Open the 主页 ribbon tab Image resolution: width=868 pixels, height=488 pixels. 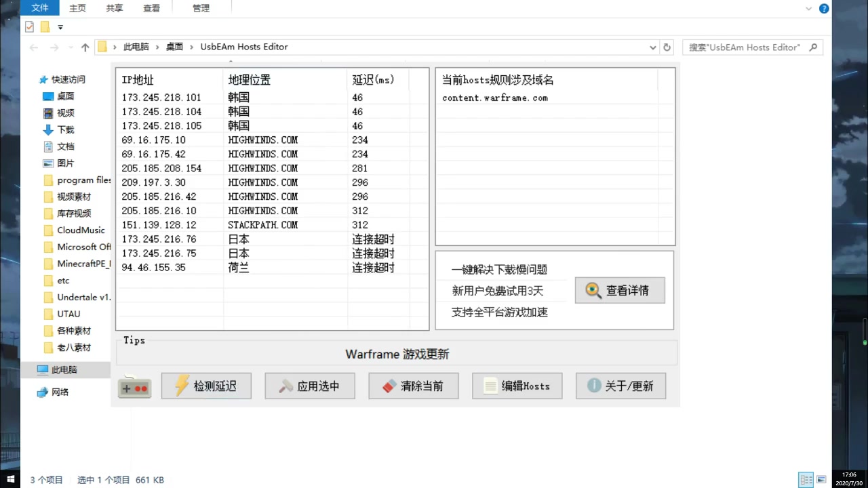pos(78,8)
